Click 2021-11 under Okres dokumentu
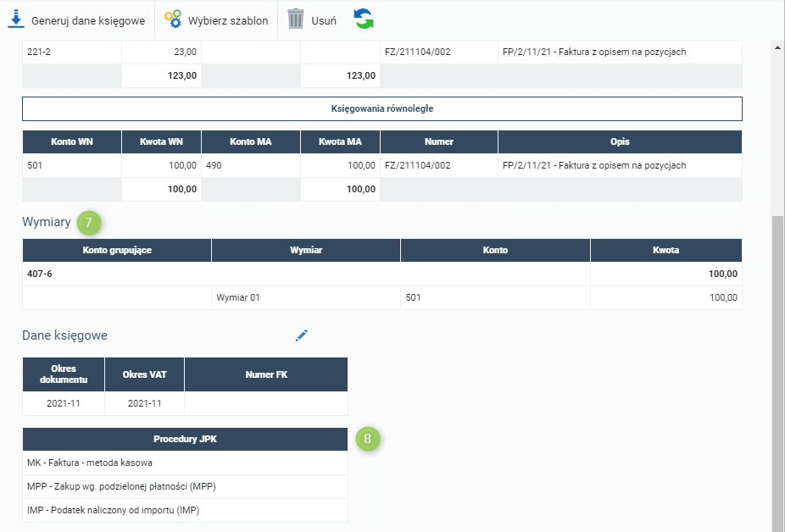The image size is (785, 532). (x=64, y=403)
